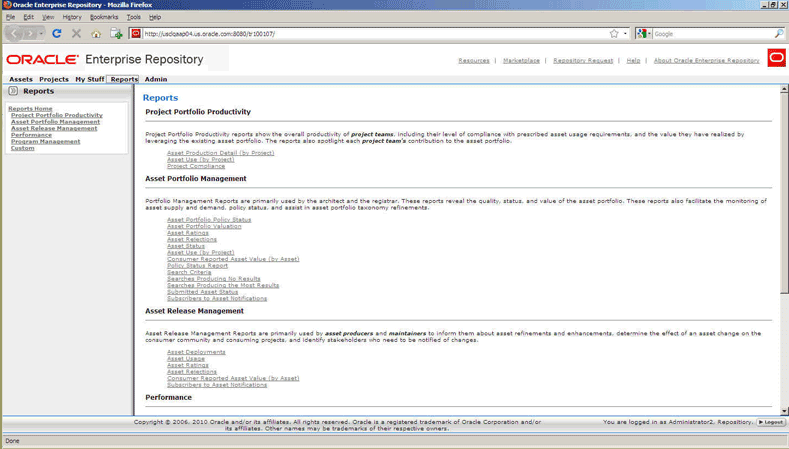
Task: Open the Edit menu
Action: [x=29, y=17]
